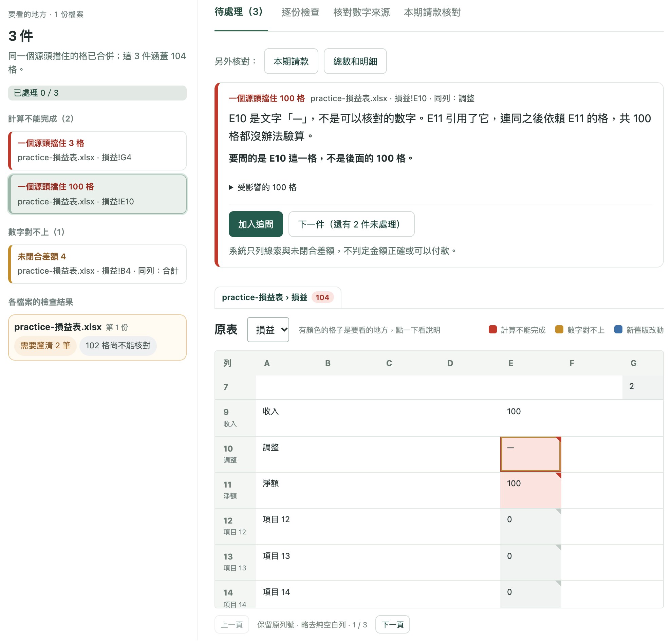Open the 核對數字來源 tab
The image size is (672, 641).
(361, 13)
